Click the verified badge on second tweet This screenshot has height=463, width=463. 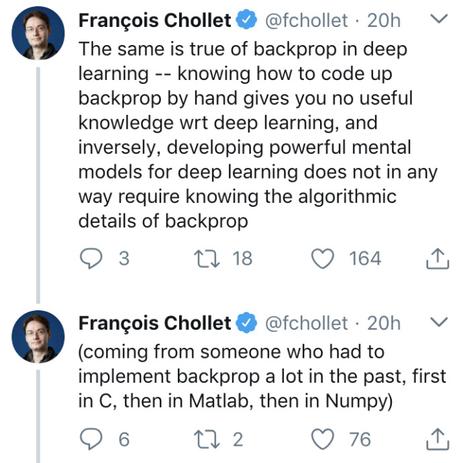[x=246, y=323]
